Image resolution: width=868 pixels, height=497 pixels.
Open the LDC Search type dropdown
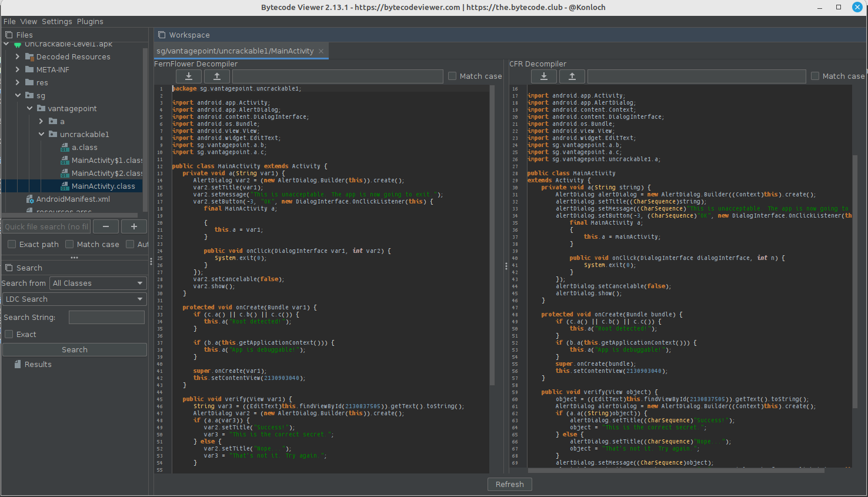(x=74, y=299)
